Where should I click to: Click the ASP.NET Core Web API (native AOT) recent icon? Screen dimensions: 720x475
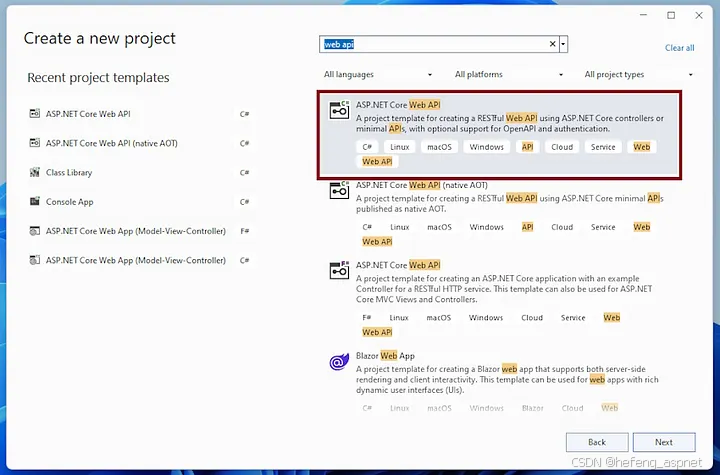tap(34, 143)
